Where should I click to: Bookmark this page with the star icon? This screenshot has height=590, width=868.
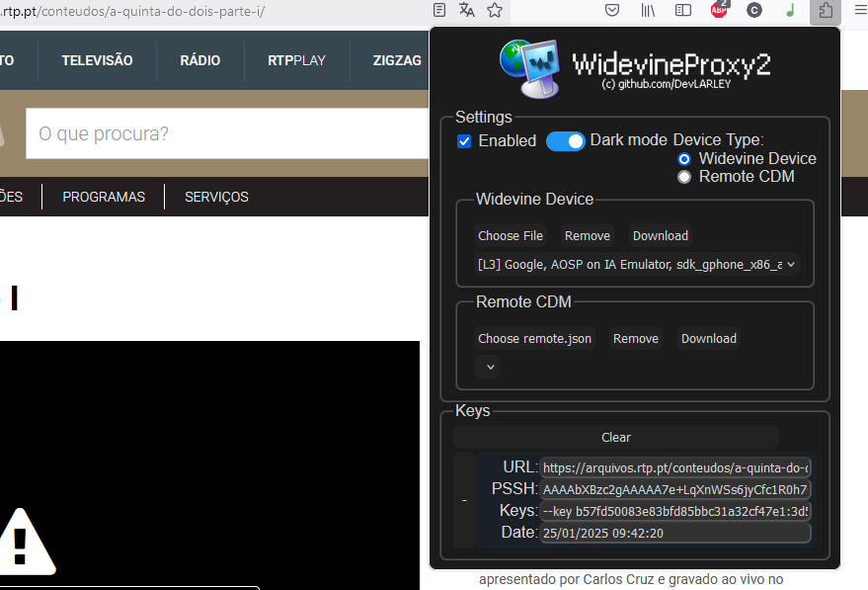495,10
